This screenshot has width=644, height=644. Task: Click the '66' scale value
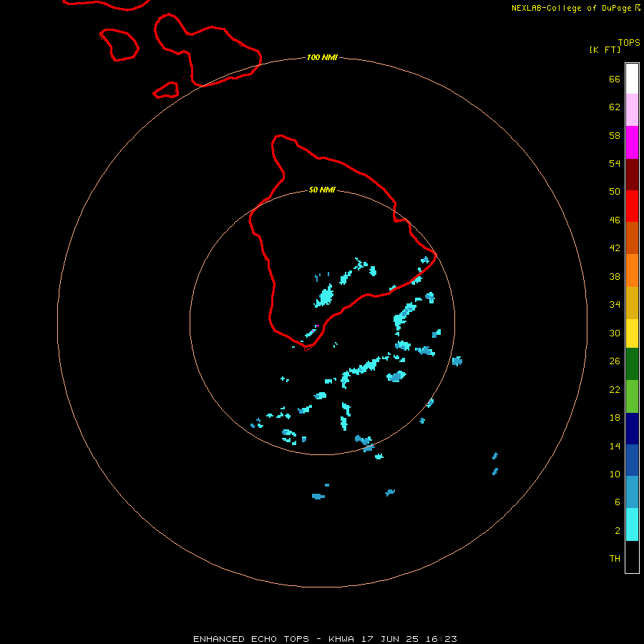pos(615,79)
